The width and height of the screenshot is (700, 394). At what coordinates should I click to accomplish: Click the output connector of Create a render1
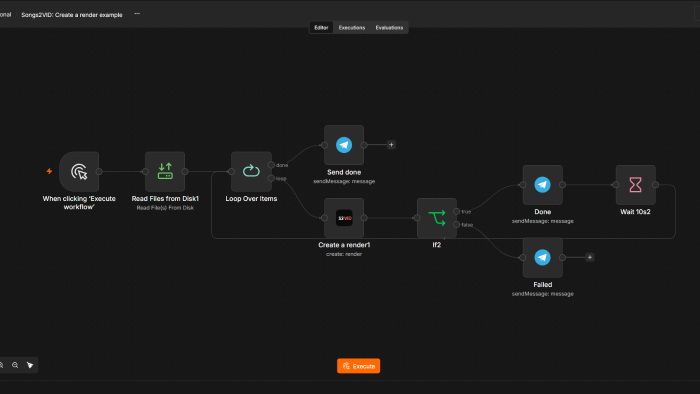(x=364, y=218)
